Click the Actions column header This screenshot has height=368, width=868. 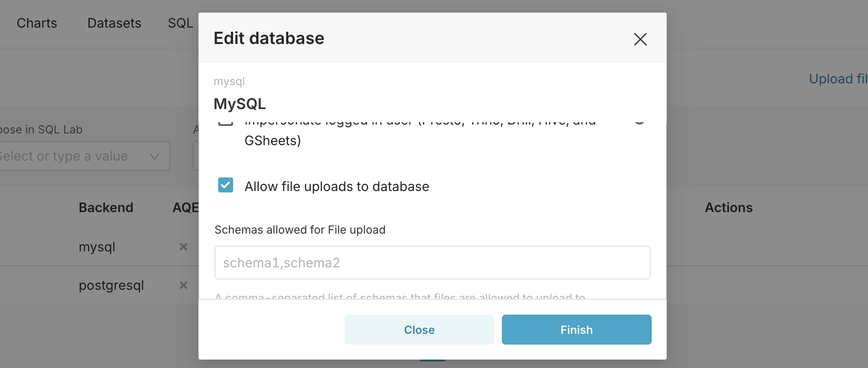pos(728,207)
